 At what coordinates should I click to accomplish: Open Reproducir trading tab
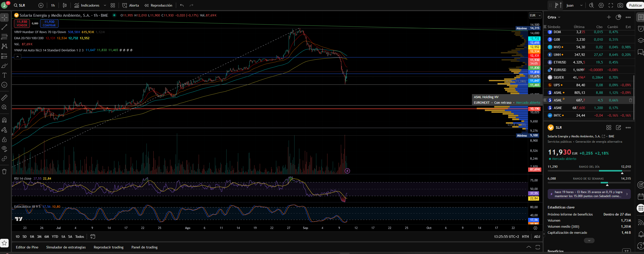click(x=108, y=247)
